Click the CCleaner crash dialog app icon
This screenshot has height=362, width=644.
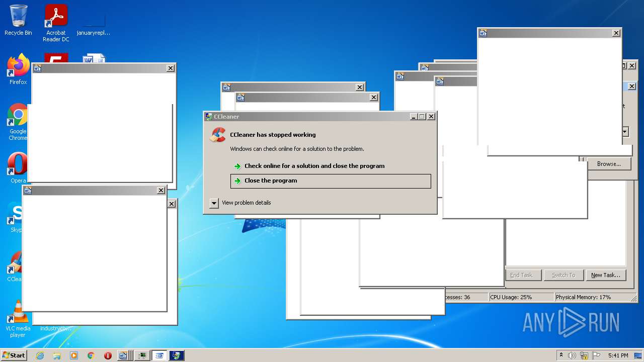point(218,135)
